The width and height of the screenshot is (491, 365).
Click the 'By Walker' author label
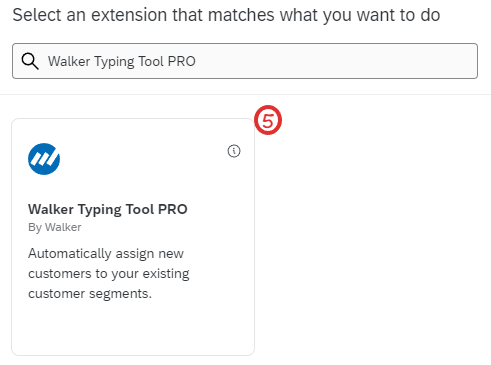click(x=55, y=227)
